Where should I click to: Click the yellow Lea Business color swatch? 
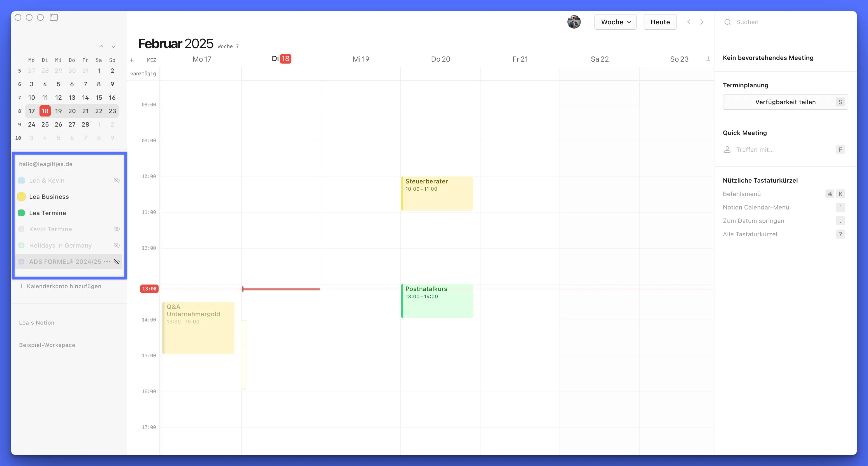click(x=21, y=197)
